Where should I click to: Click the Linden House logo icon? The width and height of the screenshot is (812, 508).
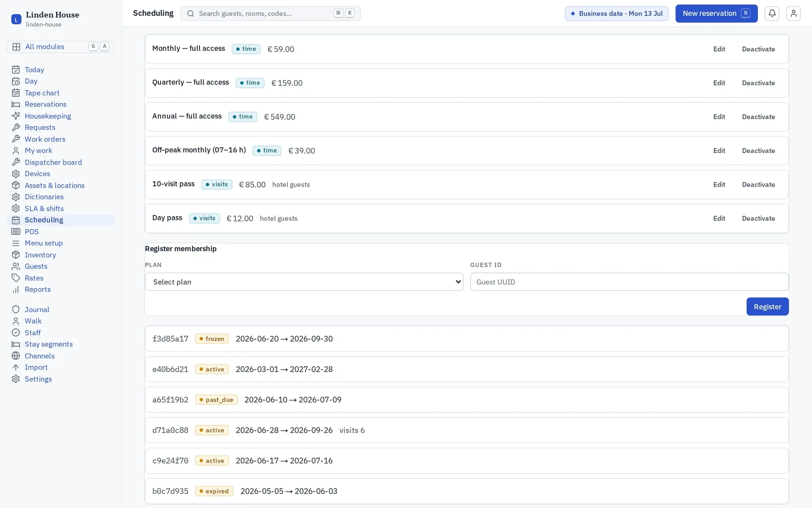(16, 19)
